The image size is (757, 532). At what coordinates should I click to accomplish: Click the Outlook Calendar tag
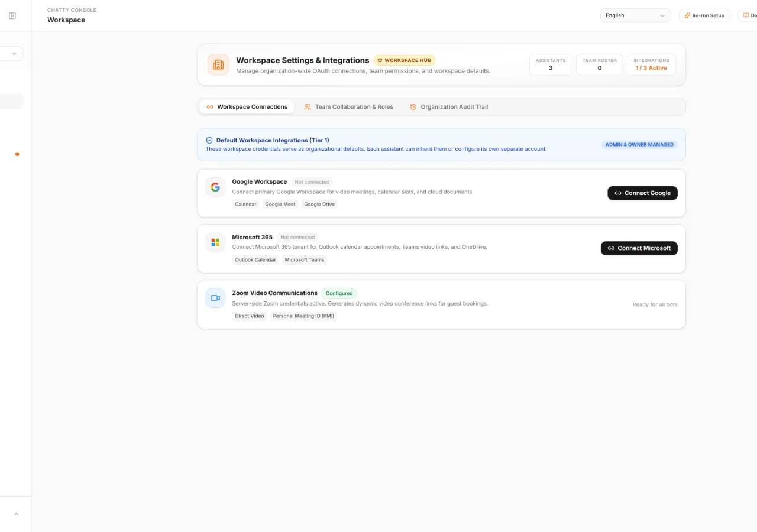point(255,260)
